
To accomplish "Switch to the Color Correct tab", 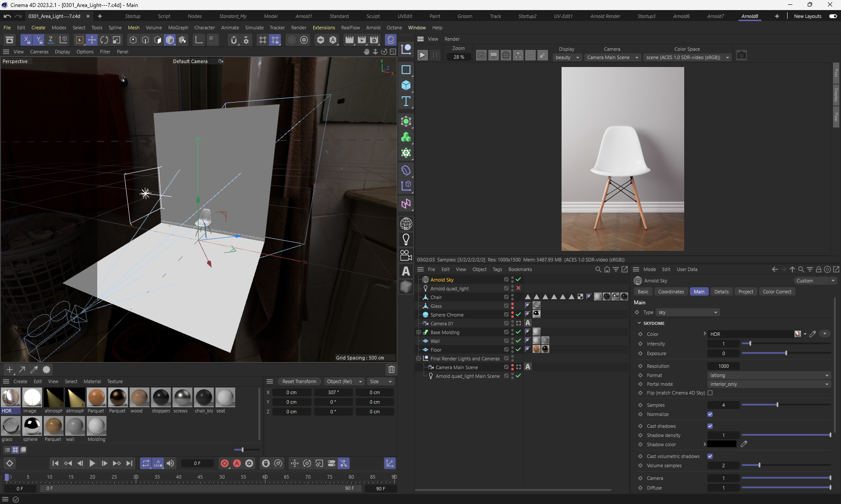I will (777, 292).
